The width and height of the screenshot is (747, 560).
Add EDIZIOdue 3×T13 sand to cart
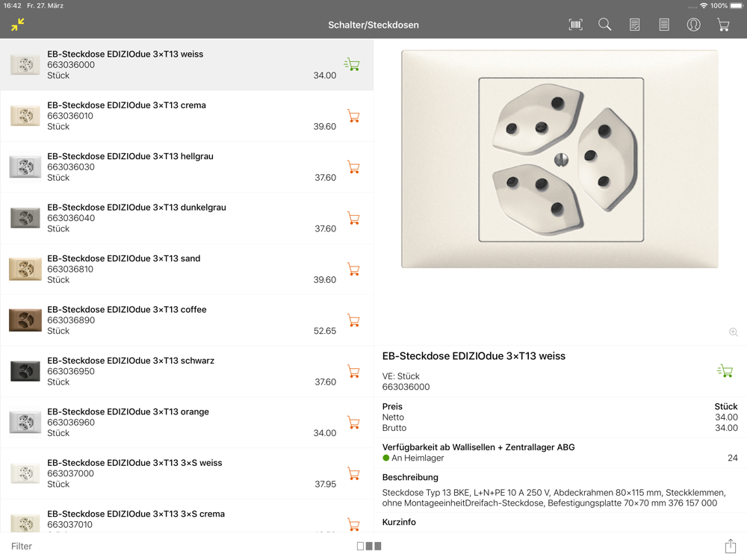[353, 269]
